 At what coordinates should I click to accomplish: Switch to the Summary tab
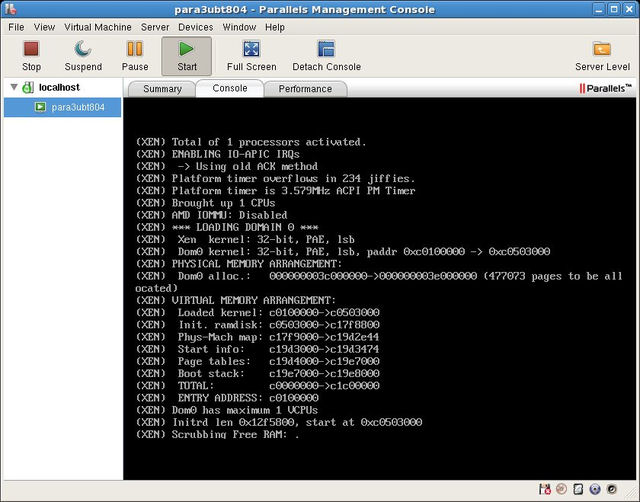(162, 89)
